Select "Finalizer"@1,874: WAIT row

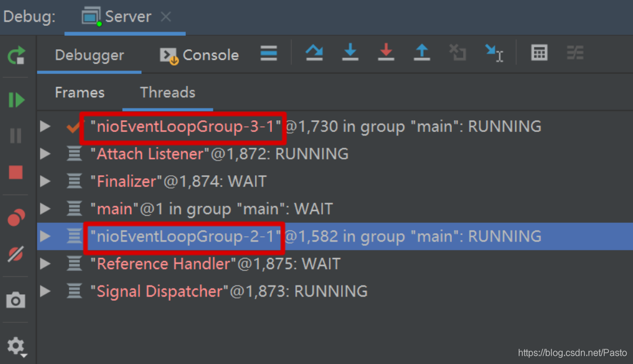pos(335,181)
